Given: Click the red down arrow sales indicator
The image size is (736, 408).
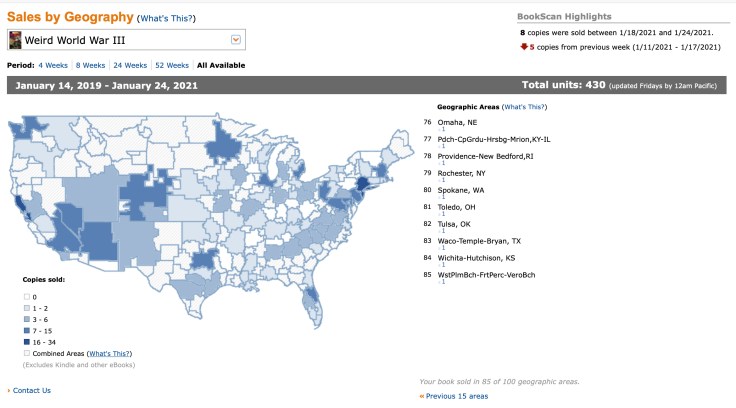Looking at the screenshot, I should coord(523,47).
